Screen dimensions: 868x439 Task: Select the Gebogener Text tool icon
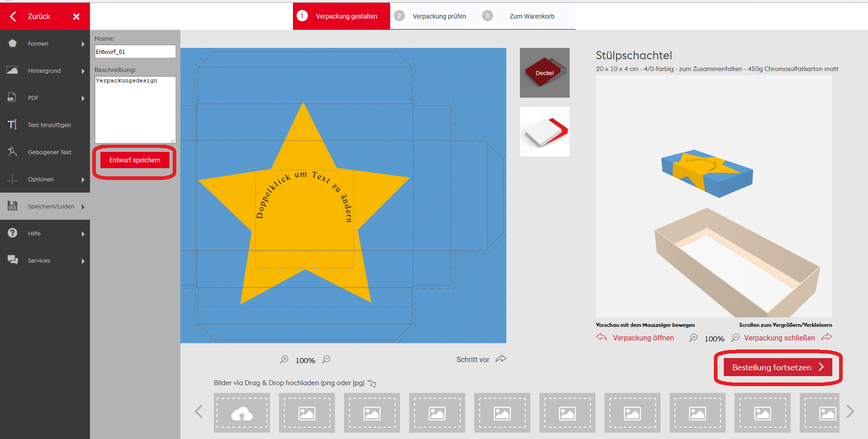point(13,152)
